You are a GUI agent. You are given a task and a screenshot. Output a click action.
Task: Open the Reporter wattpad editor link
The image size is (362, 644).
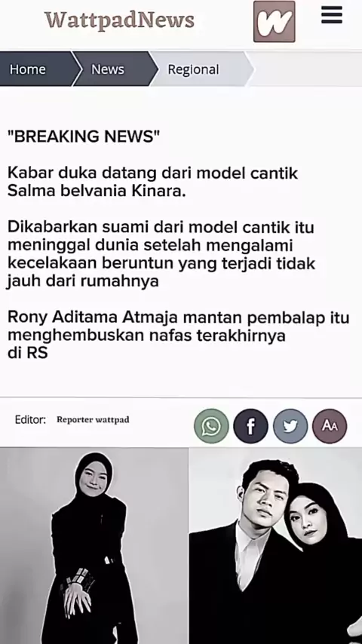pos(93,419)
